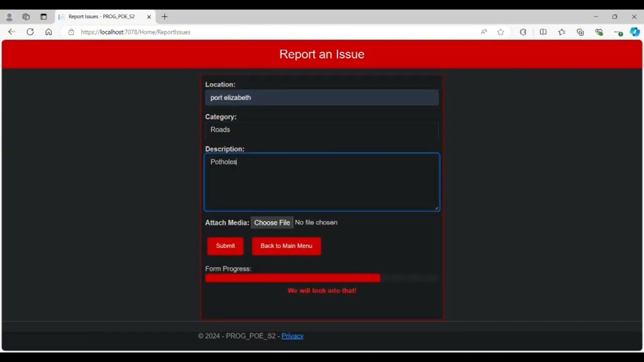Image resolution: width=644 pixels, height=362 pixels.
Task: Open the browser home page icon
Action: click(x=48, y=32)
